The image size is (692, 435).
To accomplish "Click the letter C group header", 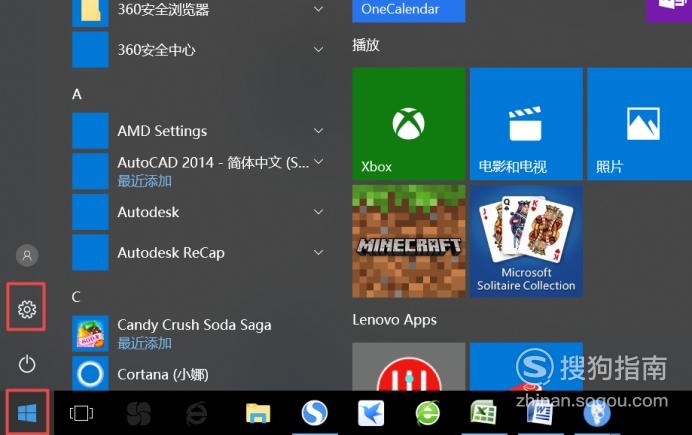I will (76, 296).
